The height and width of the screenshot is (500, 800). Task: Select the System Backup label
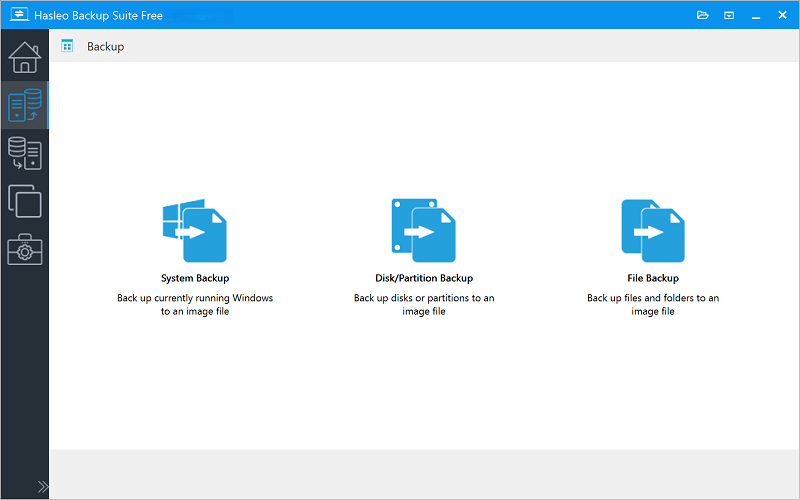195,278
